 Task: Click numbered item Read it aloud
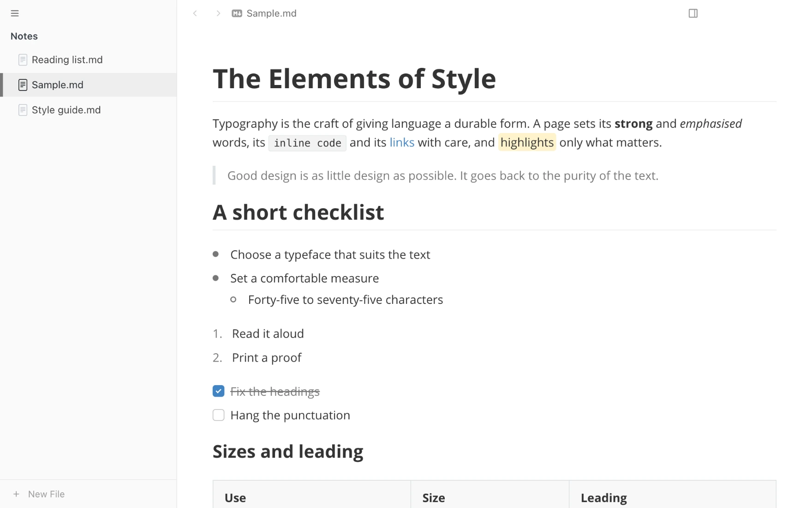tap(268, 334)
